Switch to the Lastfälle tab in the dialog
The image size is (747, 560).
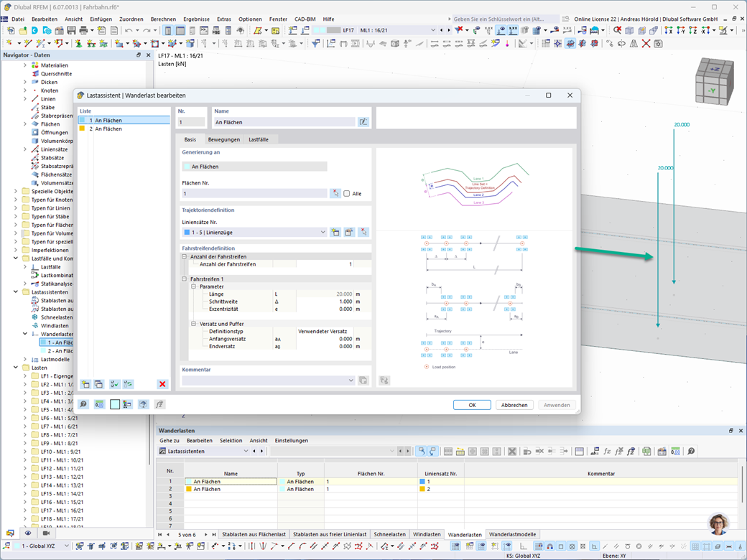click(x=258, y=139)
